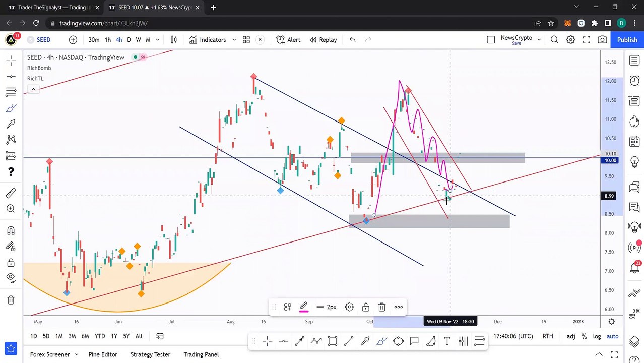Take a chart snapshot camera icon
644x363 pixels.
pyautogui.click(x=602, y=40)
